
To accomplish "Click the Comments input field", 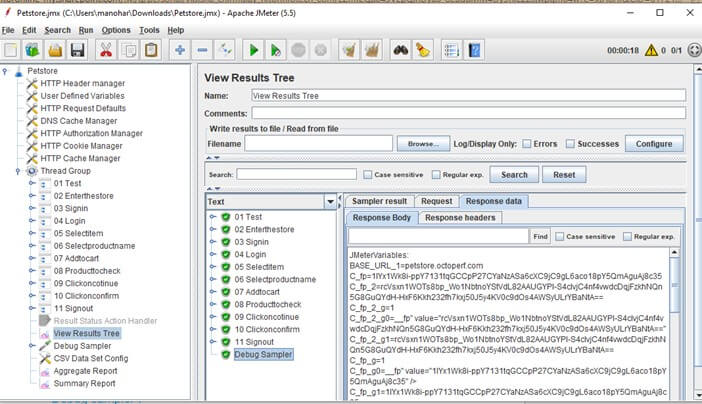I will 468,113.
